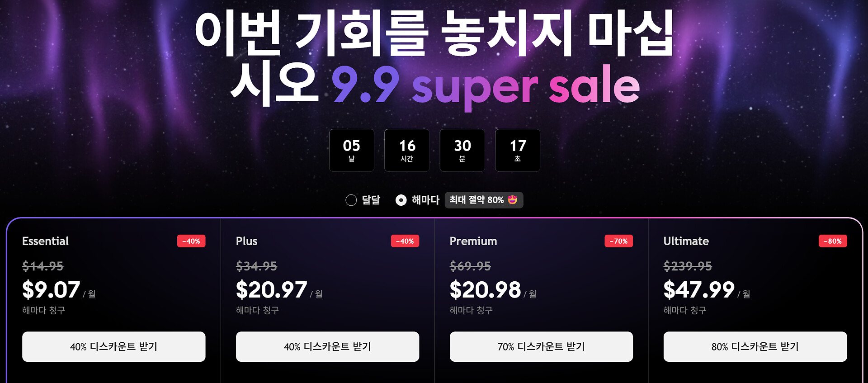Viewport: 868px width, 383px height.
Task: Click the Premium plan $20.98 price
Action: (x=485, y=290)
